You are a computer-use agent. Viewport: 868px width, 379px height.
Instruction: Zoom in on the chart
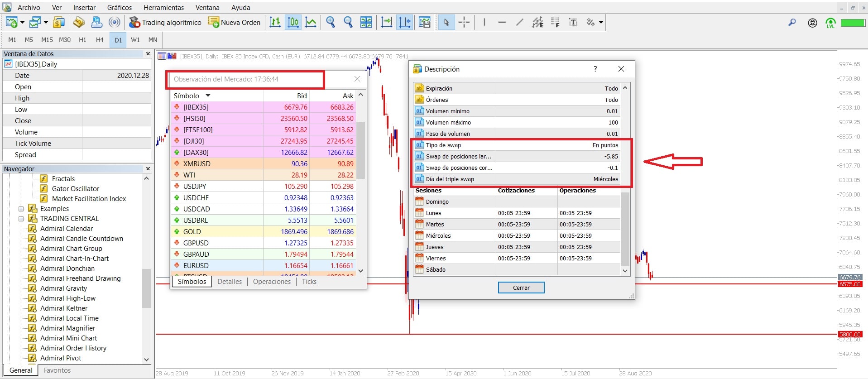click(331, 22)
